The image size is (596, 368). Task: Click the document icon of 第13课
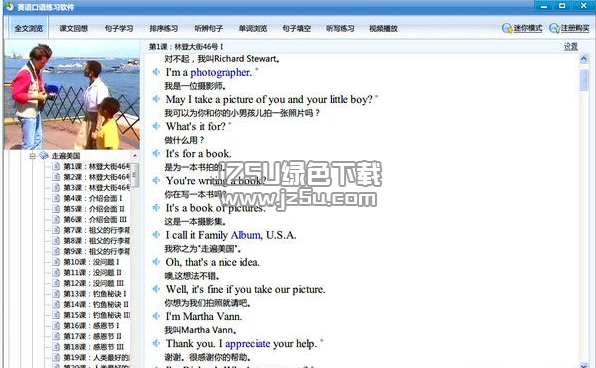coord(56,294)
